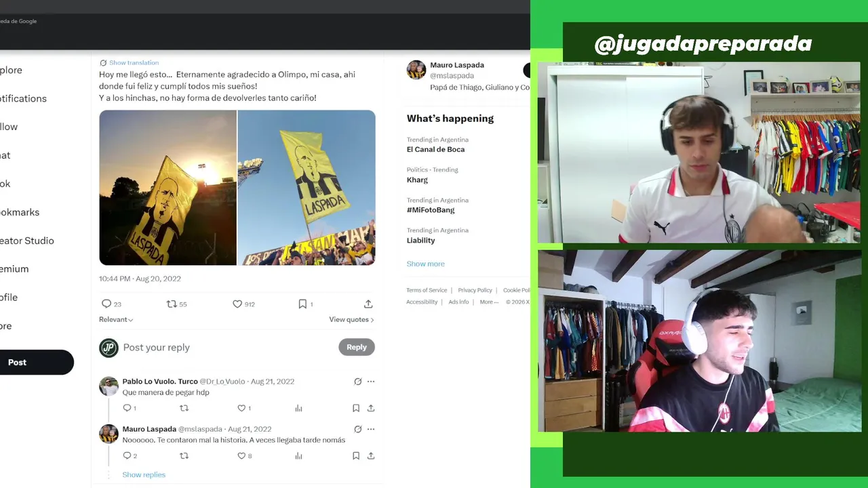The image size is (868, 488).
Task: Expand Show replies under Mauro's comment
Action: [x=144, y=474]
